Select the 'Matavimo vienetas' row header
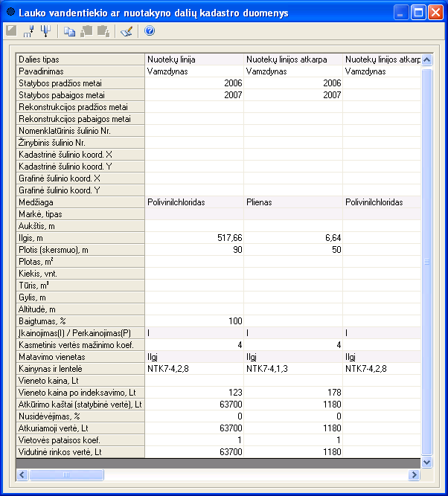This screenshot has width=448, height=496. tap(80, 357)
